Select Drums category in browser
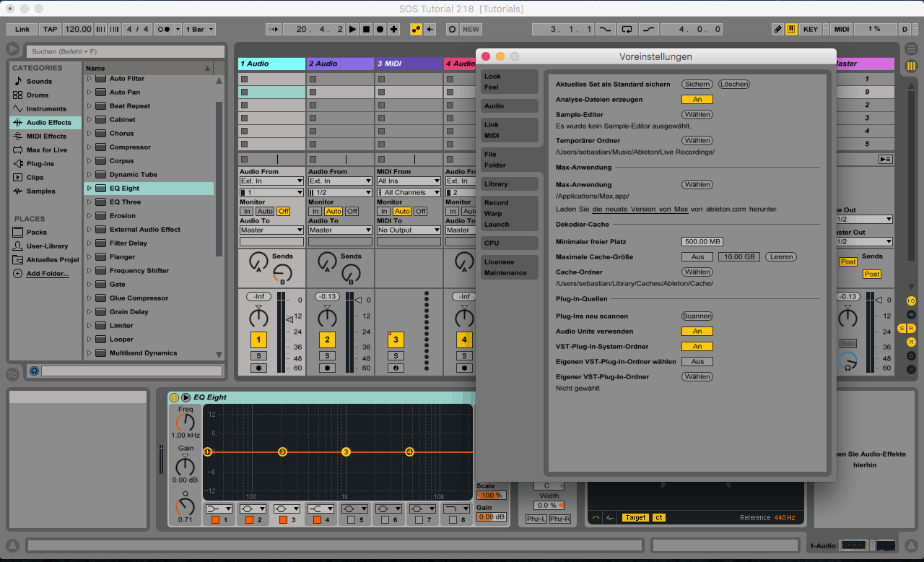The width and height of the screenshot is (924, 562). 38,95
